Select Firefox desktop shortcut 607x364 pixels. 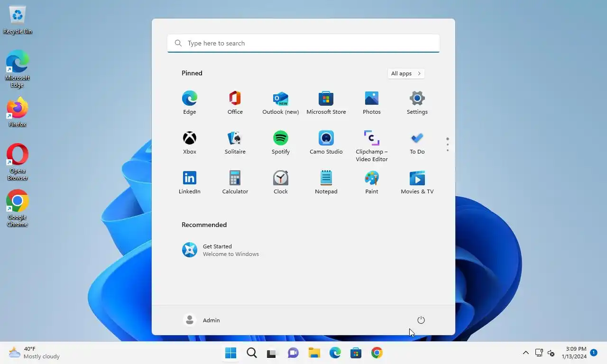[18, 112]
